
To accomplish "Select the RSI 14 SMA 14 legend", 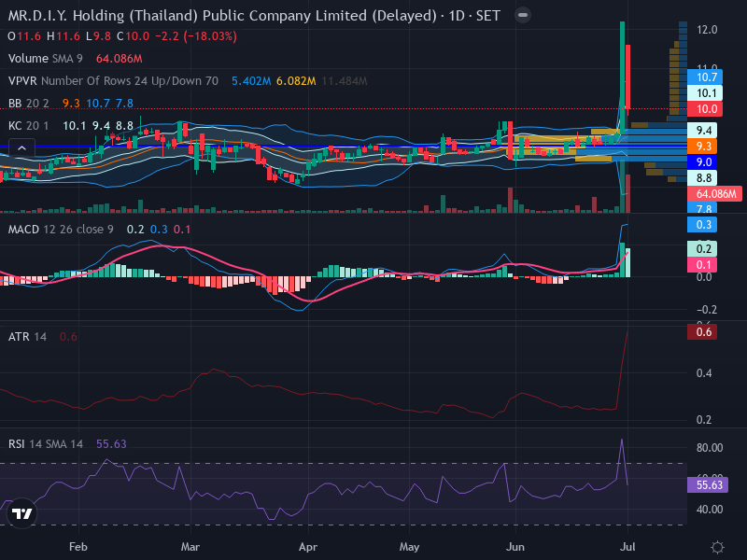I will tap(45, 444).
